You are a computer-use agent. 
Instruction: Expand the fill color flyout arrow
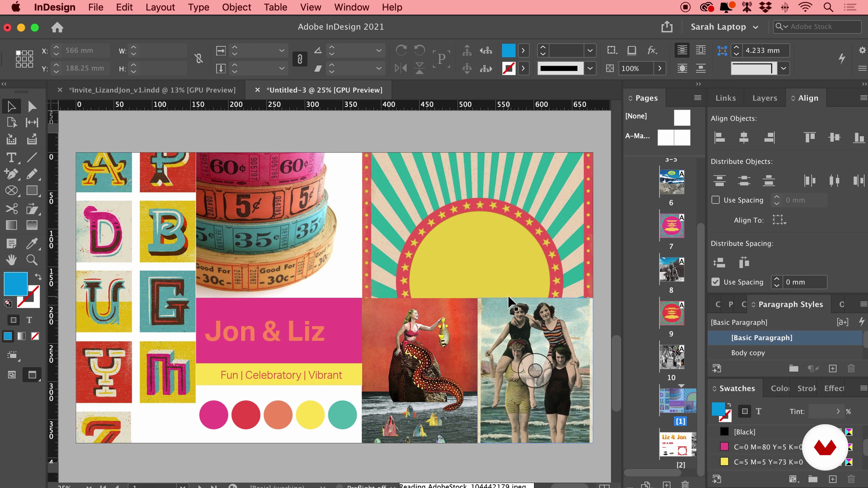coord(523,51)
